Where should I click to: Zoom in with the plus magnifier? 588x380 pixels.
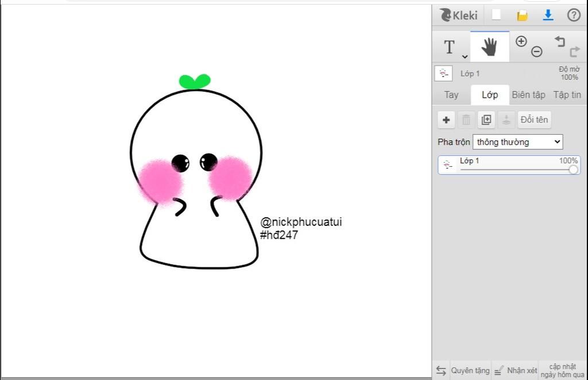tap(521, 41)
